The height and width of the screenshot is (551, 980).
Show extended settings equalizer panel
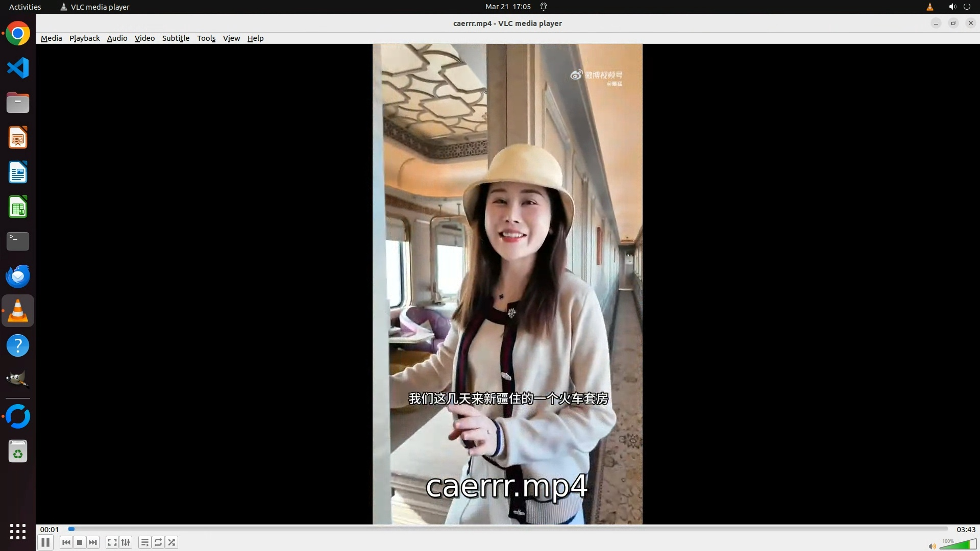126,542
